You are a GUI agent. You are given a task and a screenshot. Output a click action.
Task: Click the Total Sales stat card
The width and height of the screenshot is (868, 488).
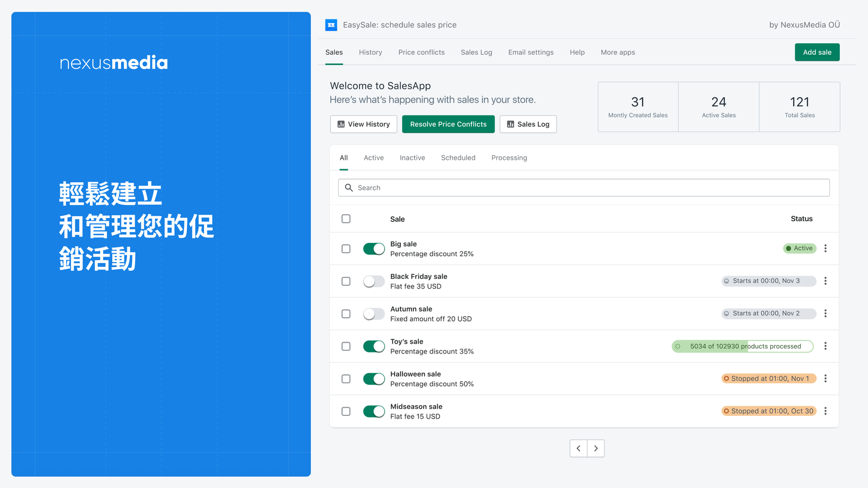click(800, 107)
